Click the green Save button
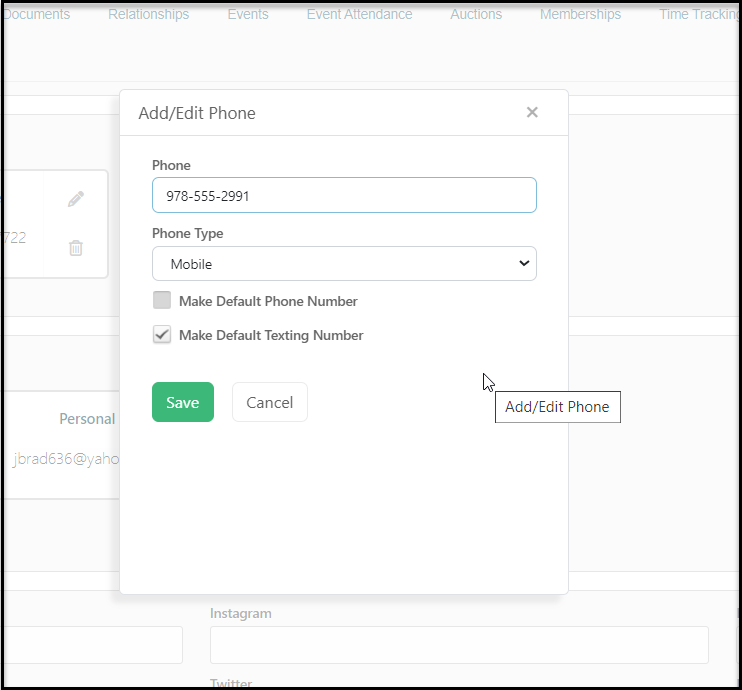 click(x=183, y=402)
